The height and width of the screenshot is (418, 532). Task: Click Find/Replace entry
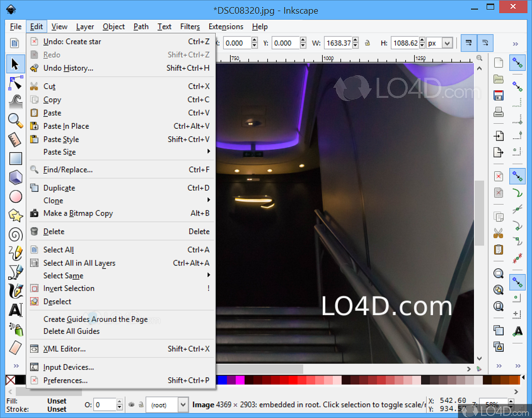tap(121, 170)
